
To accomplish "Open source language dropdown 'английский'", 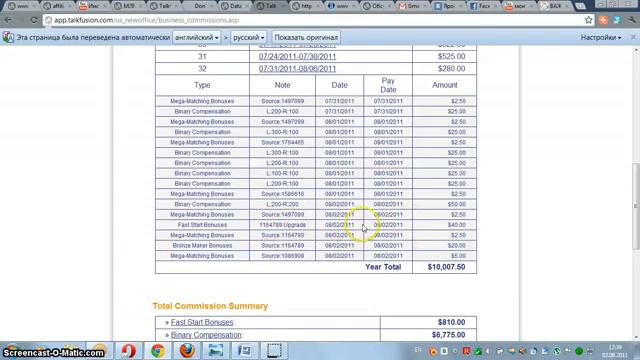I will 197,37.
